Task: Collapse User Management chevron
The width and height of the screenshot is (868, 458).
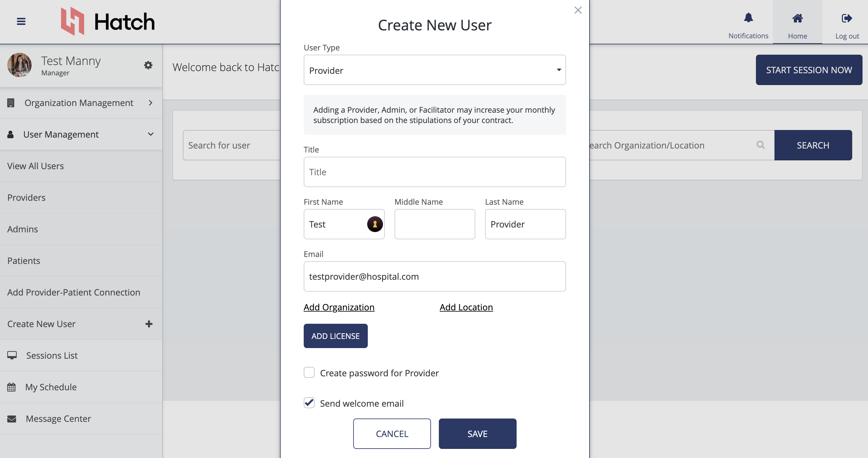Action: pyautogui.click(x=151, y=134)
